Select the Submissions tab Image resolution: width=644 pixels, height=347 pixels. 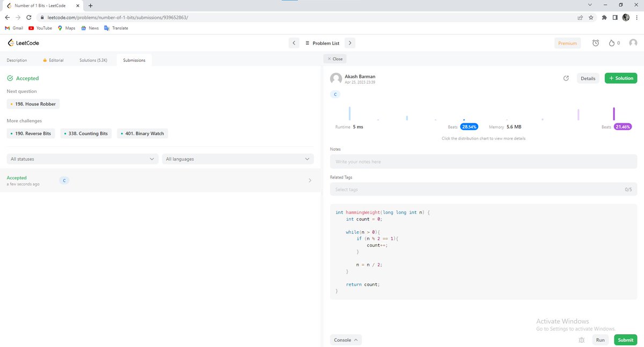(134, 60)
